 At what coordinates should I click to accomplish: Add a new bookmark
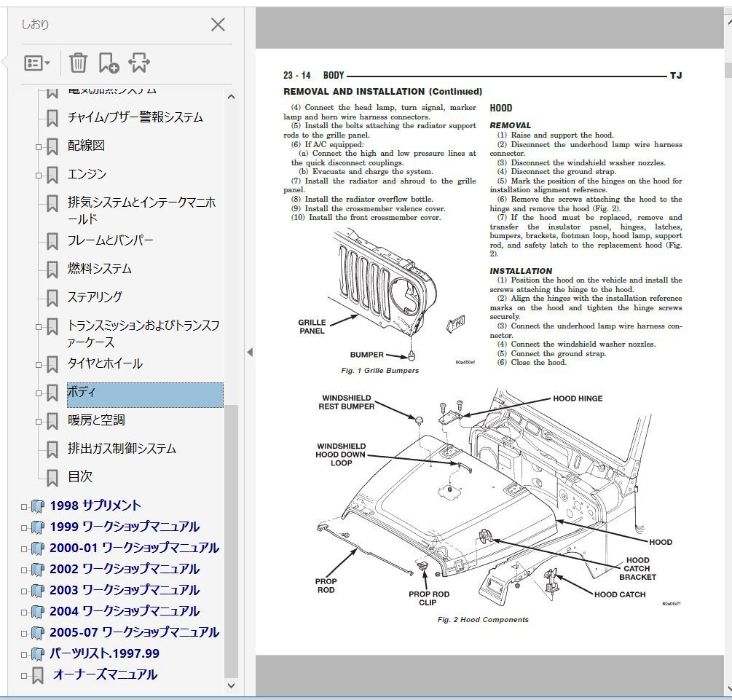click(x=109, y=63)
